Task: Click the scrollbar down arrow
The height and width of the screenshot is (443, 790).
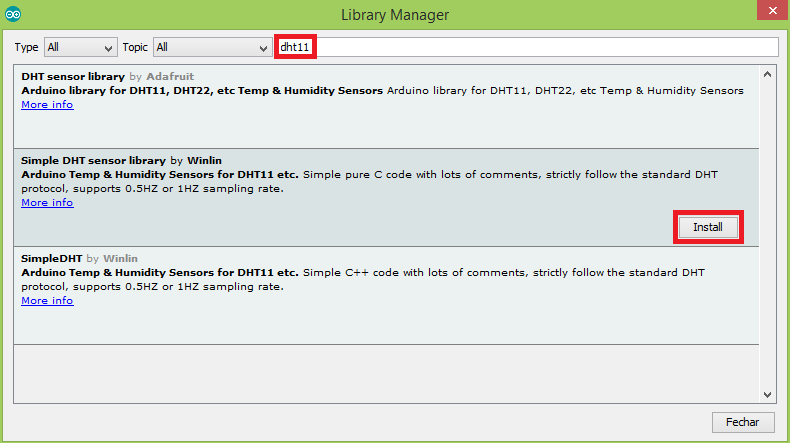Action: point(767,395)
